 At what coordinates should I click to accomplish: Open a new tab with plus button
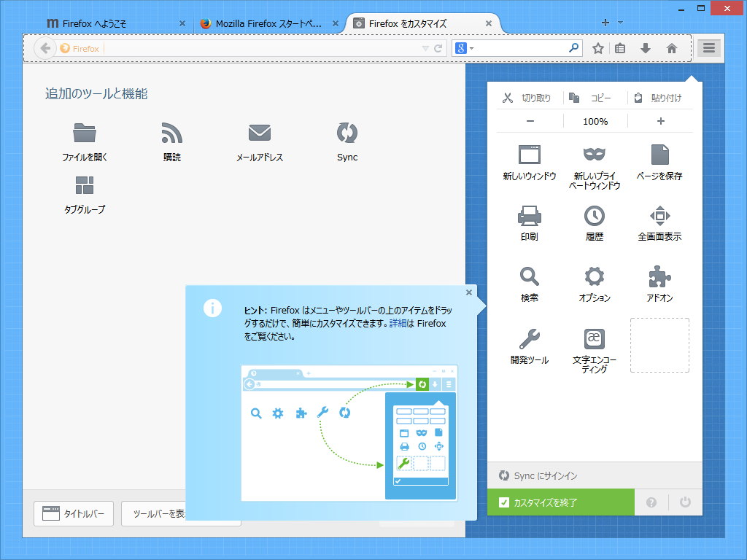pos(605,23)
